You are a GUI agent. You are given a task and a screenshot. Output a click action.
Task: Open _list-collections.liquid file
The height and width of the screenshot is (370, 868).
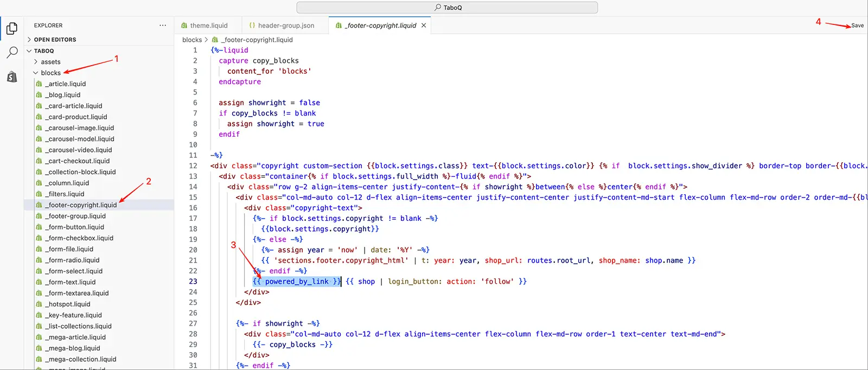tap(79, 326)
